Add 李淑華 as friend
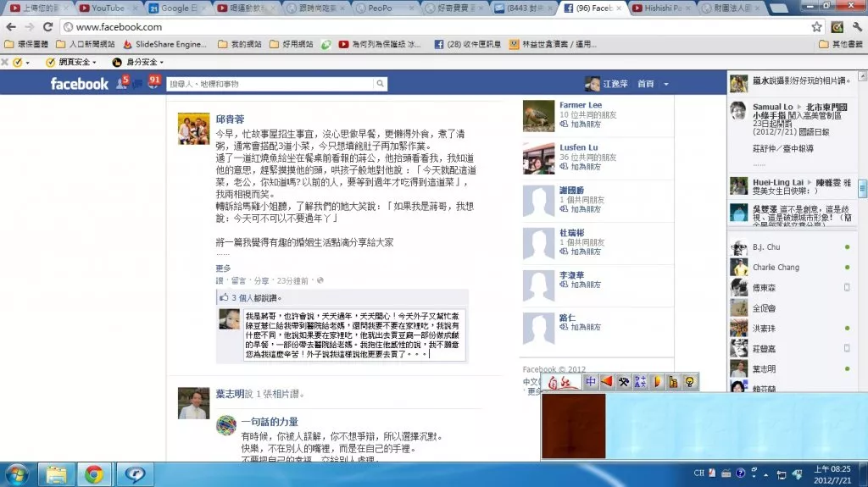The height and width of the screenshot is (487, 868). (581, 285)
